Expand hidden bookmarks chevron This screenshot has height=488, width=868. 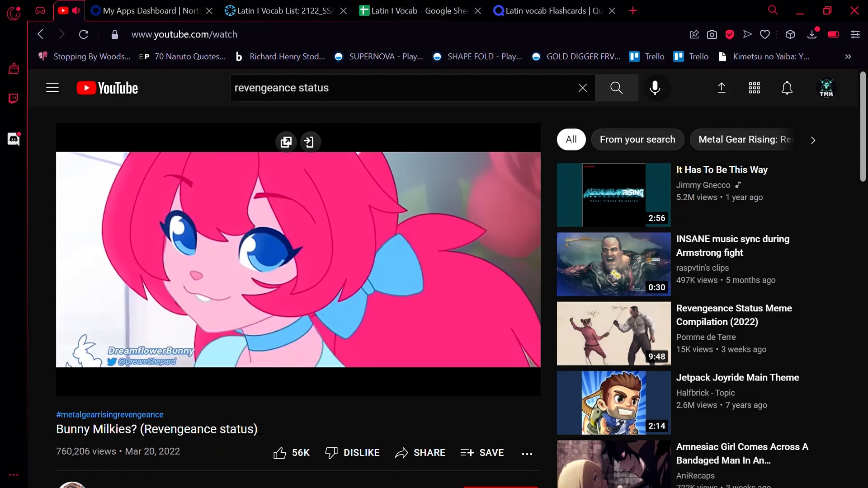coord(848,56)
